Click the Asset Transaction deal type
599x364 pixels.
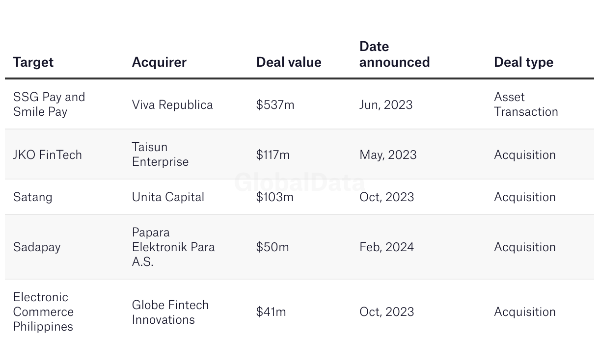point(526,104)
